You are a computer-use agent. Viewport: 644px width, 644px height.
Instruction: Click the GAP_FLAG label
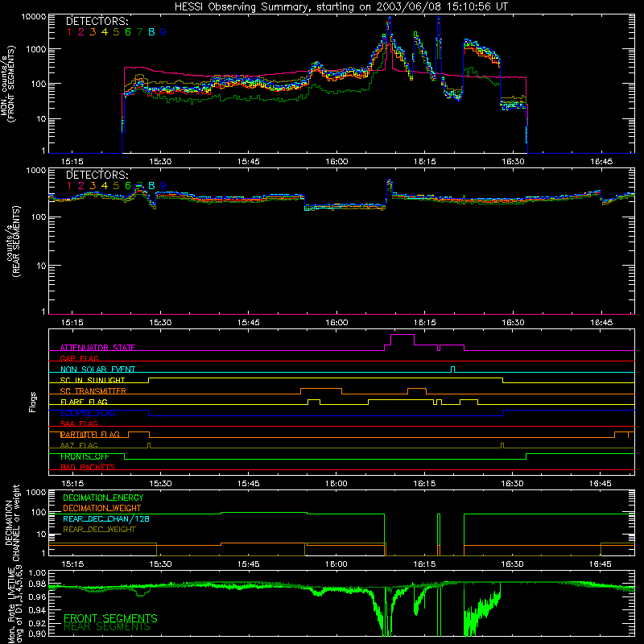click(x=79, y=358)
